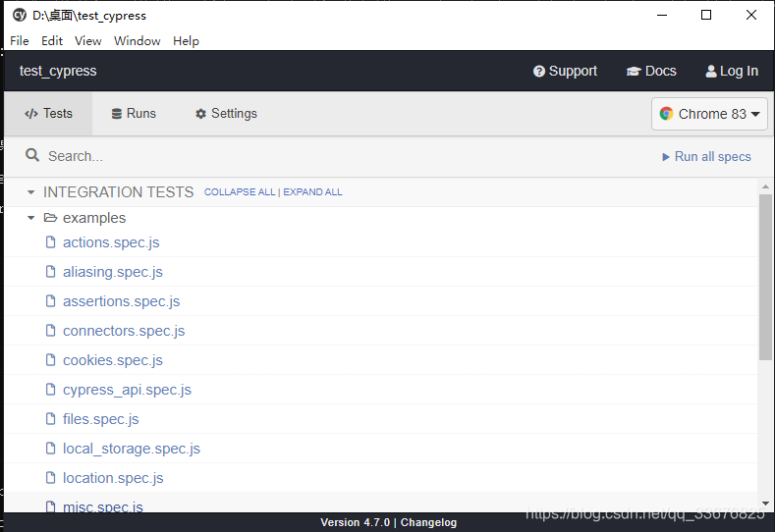This screenshot has height=532, width=775.
Task: Click the file icon of connectors.spec.js
Action: 50,330
